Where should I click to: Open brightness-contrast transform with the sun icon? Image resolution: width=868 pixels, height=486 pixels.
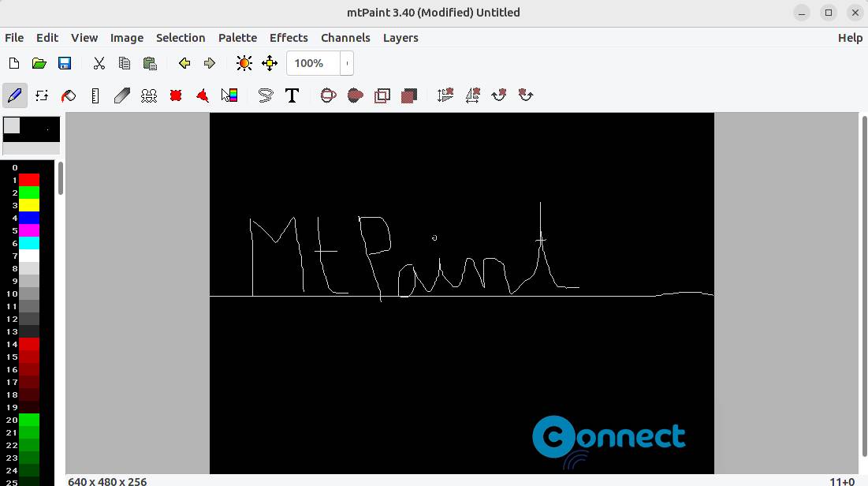[x=244, y=63]
